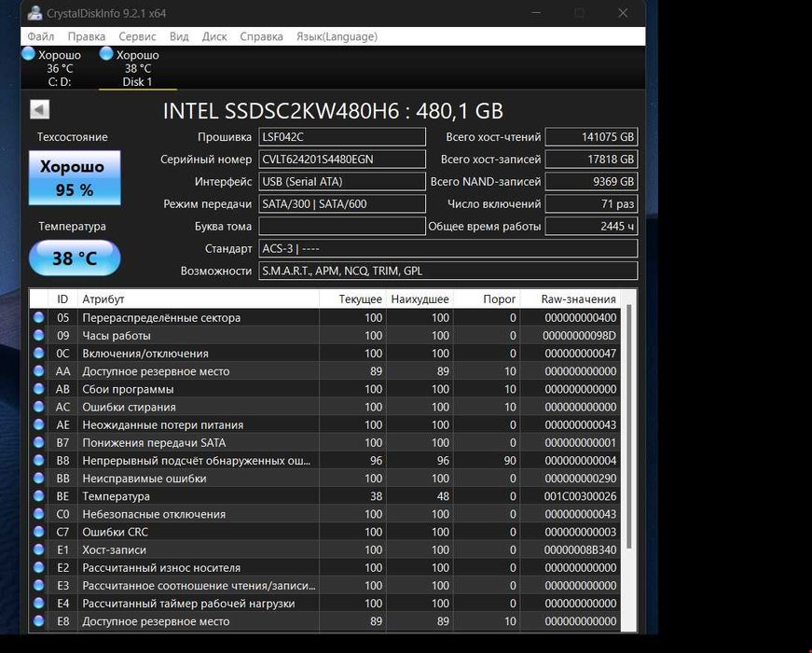Select the Disk 1 status orb
Screen dimensions: 812x653
pos(106,53)
